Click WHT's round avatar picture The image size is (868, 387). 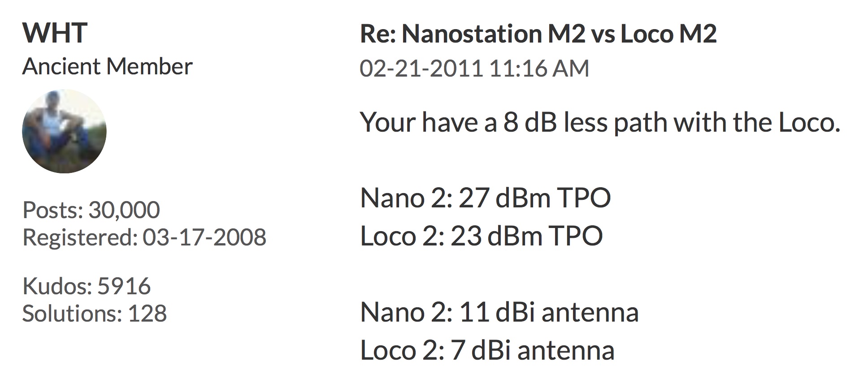(64, 131)
